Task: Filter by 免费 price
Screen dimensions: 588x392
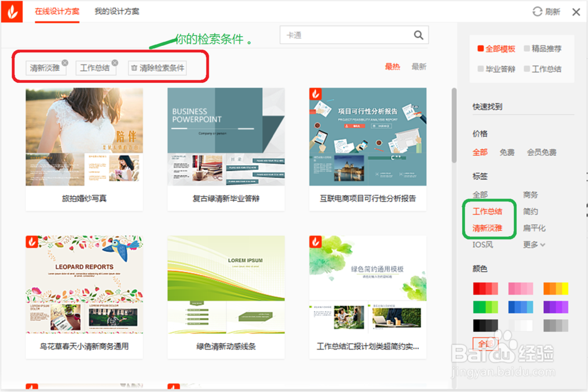Action: tap(507, 152)
